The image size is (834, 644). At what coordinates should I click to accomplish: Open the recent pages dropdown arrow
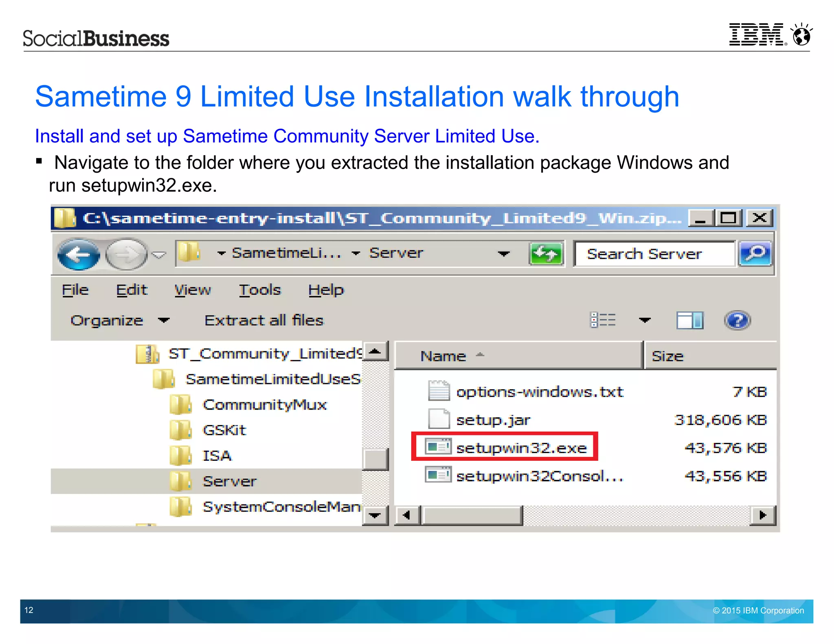click(158, 255)
